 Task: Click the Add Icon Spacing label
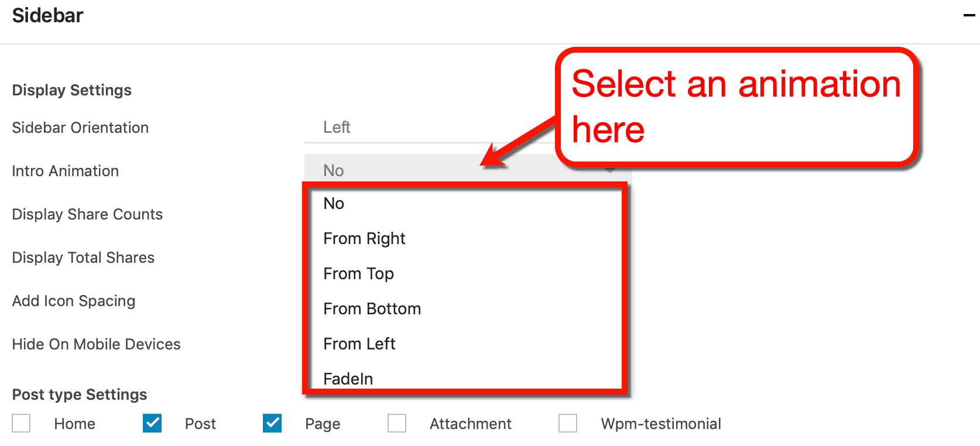pyautogui.click(x=73, y=301)
